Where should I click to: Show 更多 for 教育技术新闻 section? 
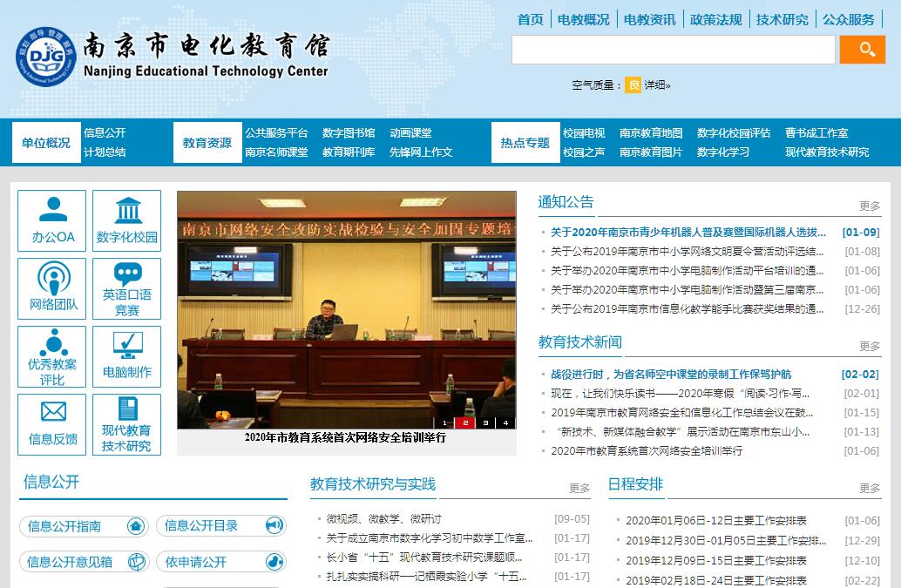[x=869, y=347]
